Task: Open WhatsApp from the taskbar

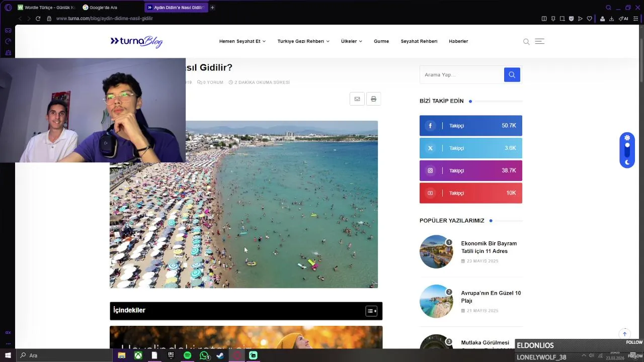Action: (x=204, y=355)
